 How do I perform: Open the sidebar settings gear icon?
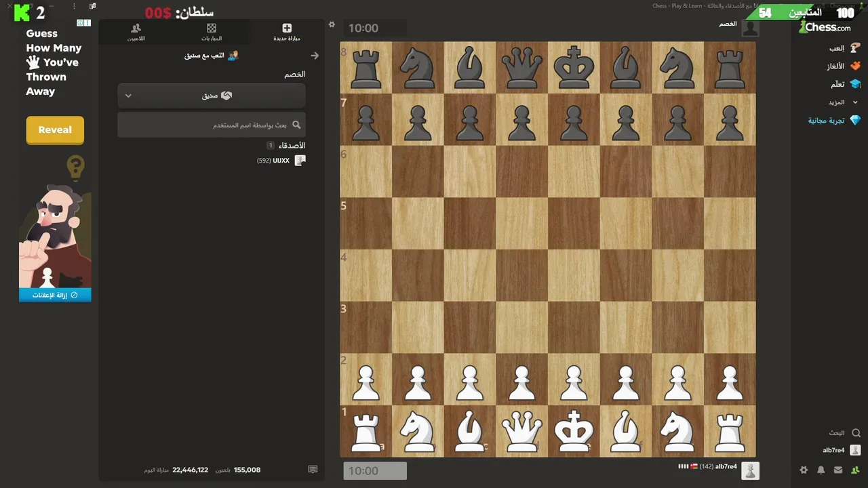click(x=804, y=470)
